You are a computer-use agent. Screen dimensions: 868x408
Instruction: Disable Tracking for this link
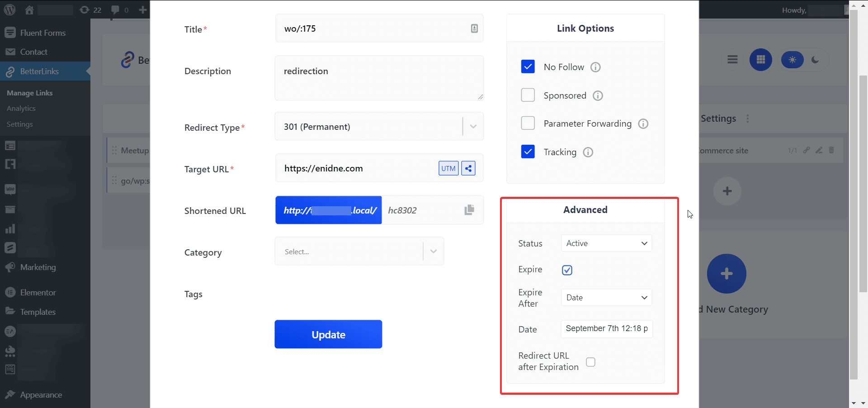coord(528,152)
